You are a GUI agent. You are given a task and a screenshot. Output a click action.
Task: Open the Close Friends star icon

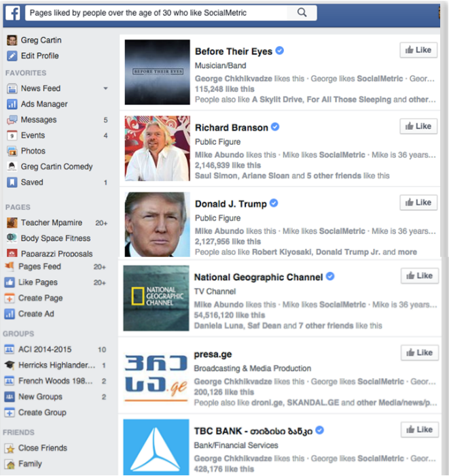click(10, 448)
